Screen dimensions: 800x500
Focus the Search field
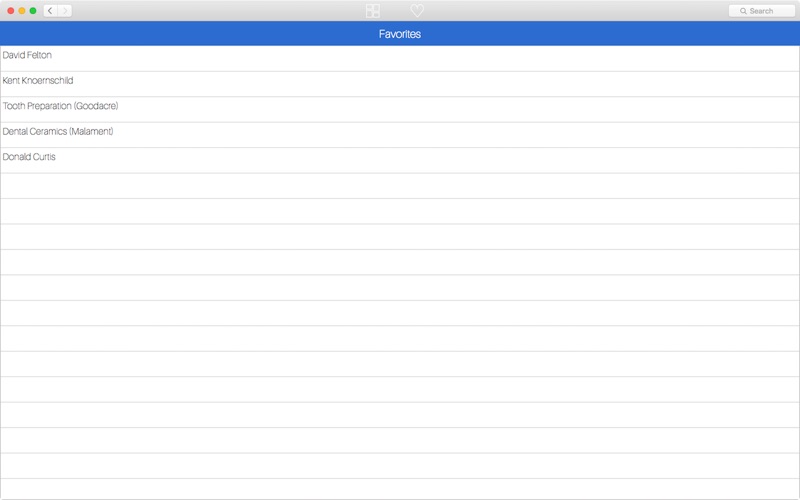coord(762,11)
